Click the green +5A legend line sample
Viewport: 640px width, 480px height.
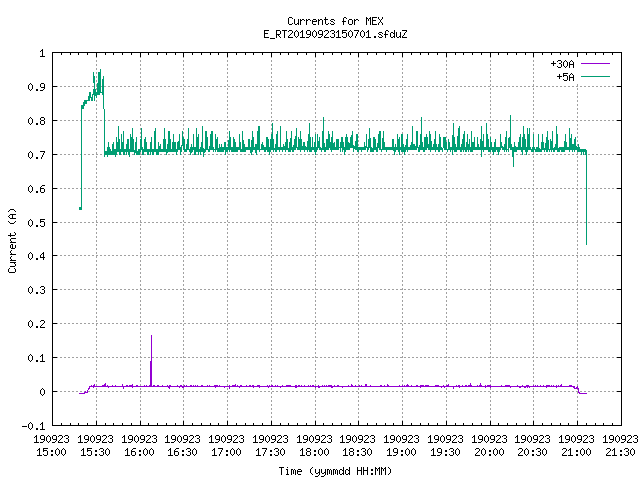click(x=595, y=76)
